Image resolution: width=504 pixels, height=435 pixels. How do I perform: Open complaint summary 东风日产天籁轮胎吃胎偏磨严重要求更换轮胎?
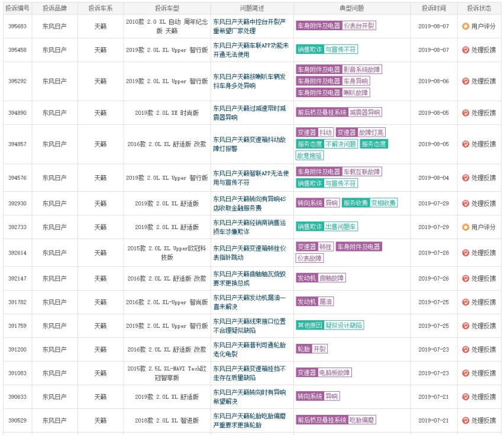250,421
